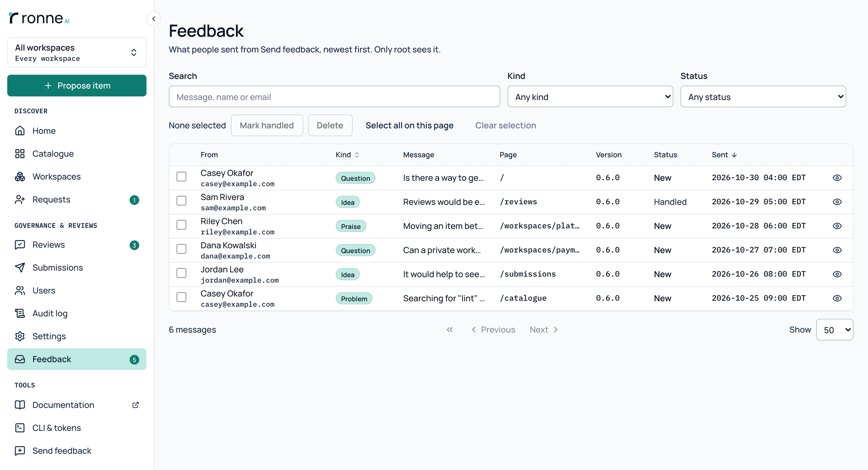Click the Users people icon
This screenshot has height=470, width=868.
(20, 290)
